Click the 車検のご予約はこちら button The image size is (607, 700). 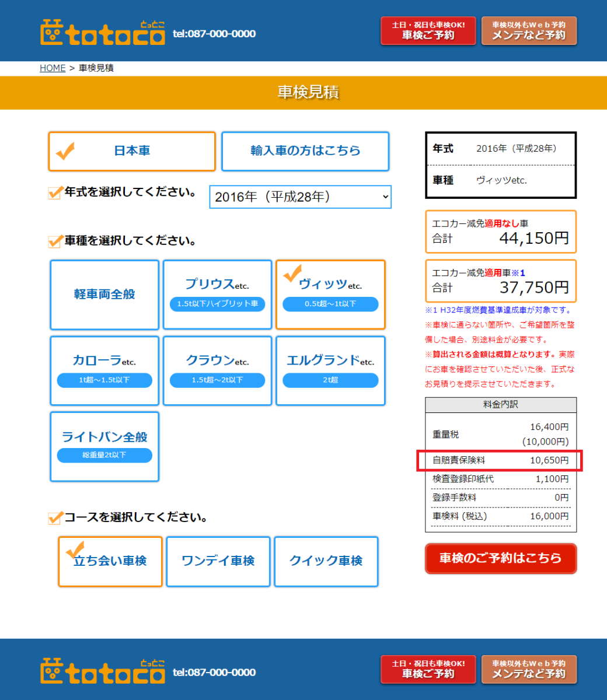[500, 558]
